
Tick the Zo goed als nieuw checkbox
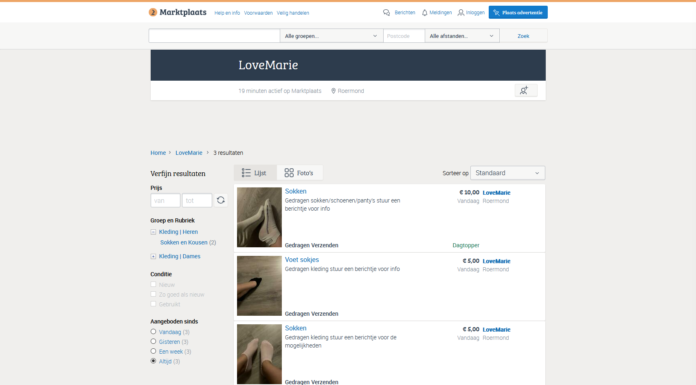click(153, 294)
